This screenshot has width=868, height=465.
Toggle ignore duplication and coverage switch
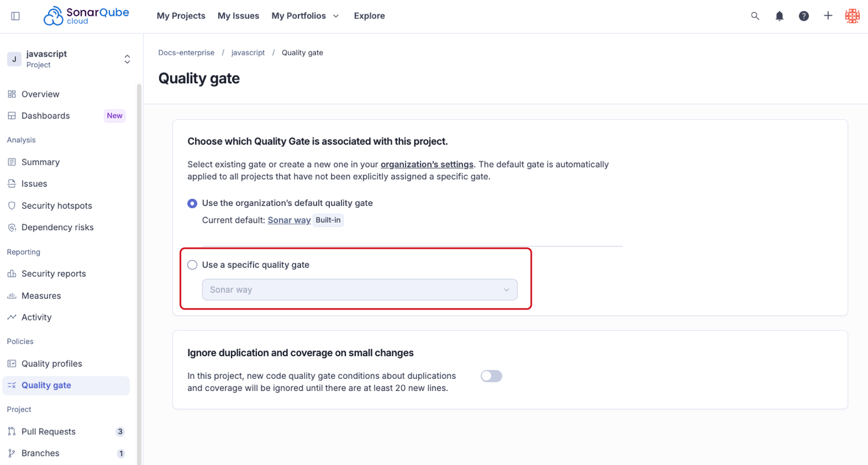491,376
